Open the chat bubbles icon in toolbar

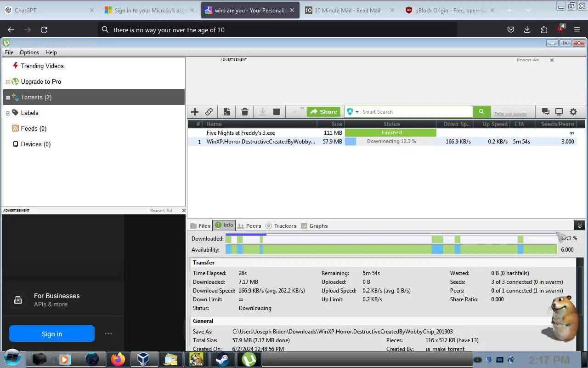point(545,112)
